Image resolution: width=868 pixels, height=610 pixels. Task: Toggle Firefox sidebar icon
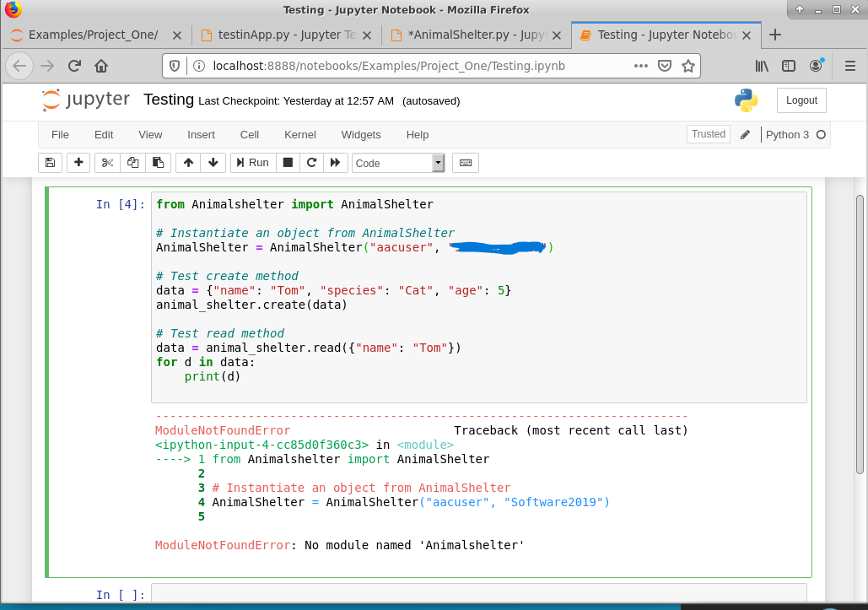pos(788,66)
